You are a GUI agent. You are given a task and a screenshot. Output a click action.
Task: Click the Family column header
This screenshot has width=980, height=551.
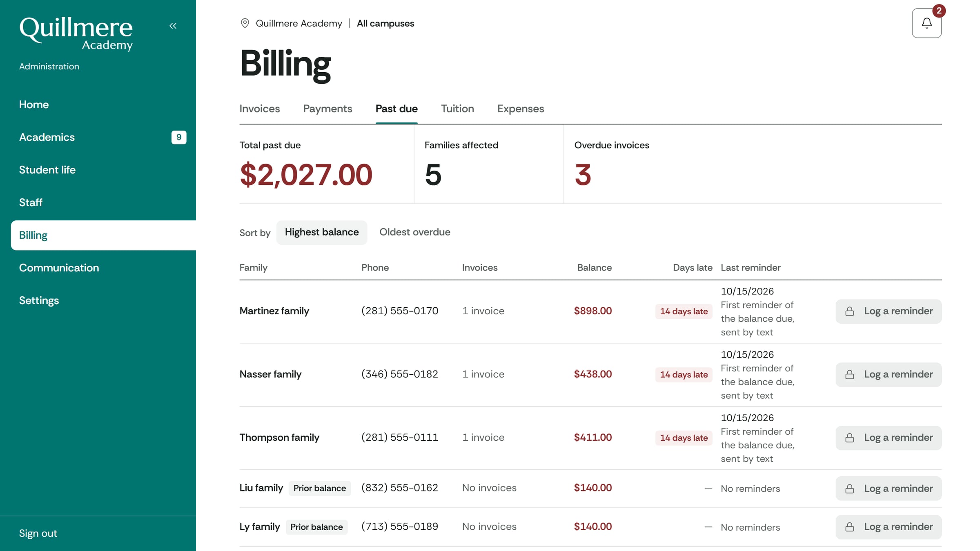pyautogui.click(x=253, y=268)
